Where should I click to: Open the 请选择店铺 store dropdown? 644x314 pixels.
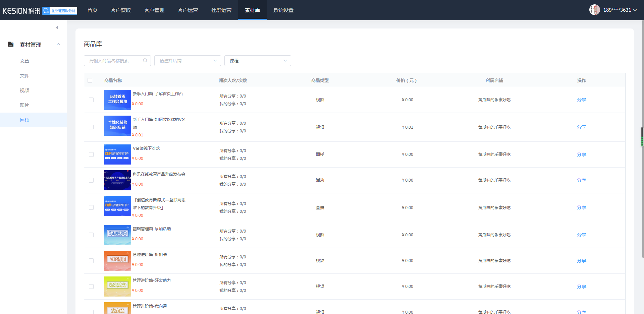point(187,61)
